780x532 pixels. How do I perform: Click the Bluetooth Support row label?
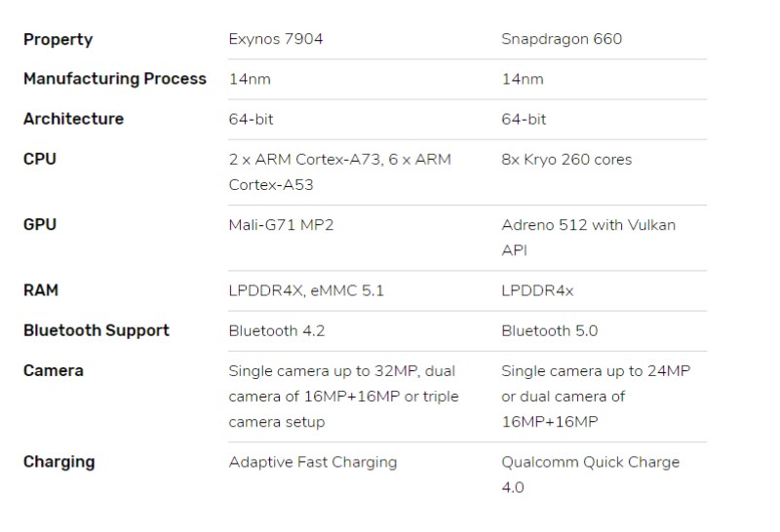[97, 330]
